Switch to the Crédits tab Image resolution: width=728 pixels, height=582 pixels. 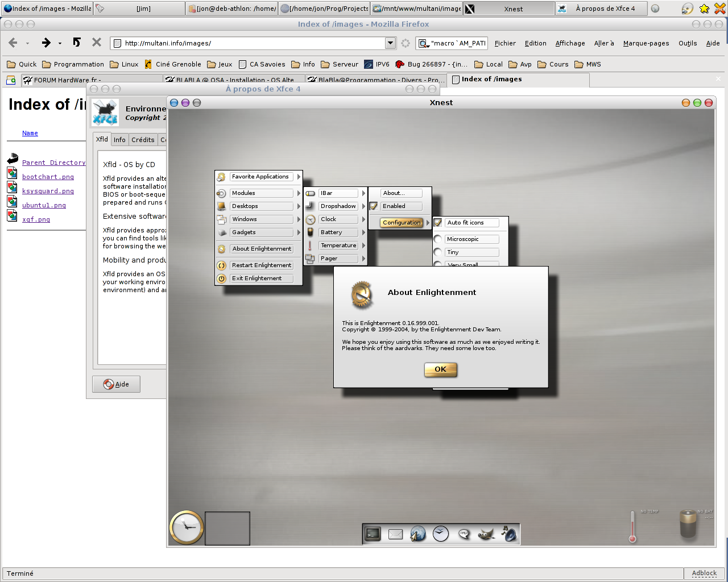tap(143, 140)
